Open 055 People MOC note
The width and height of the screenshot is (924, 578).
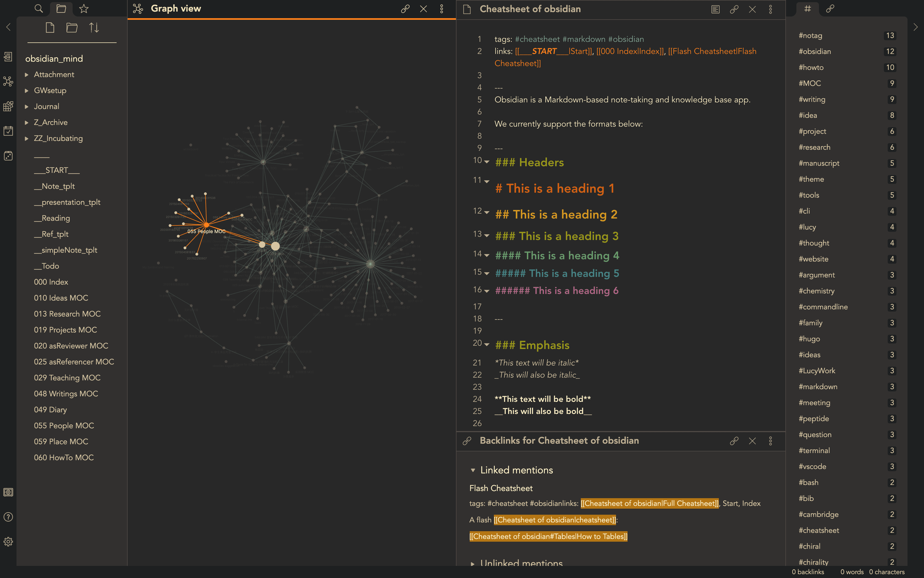64,426
